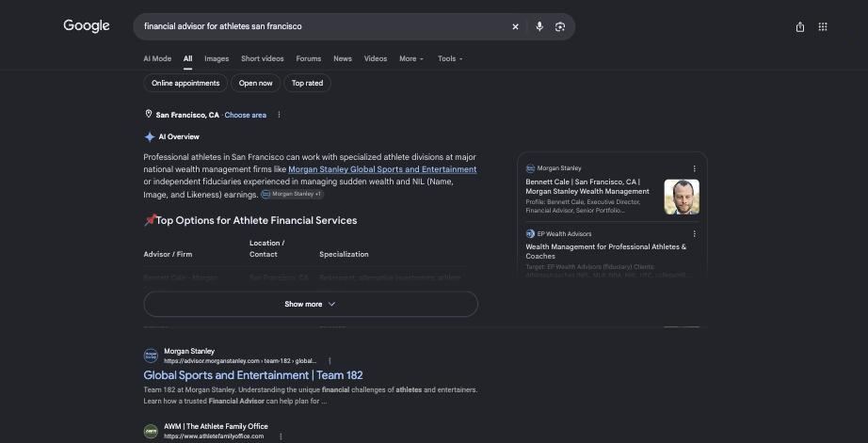Click the share icon at top right
The height and width of the screenshot is (443, 868).
[800, 26]
